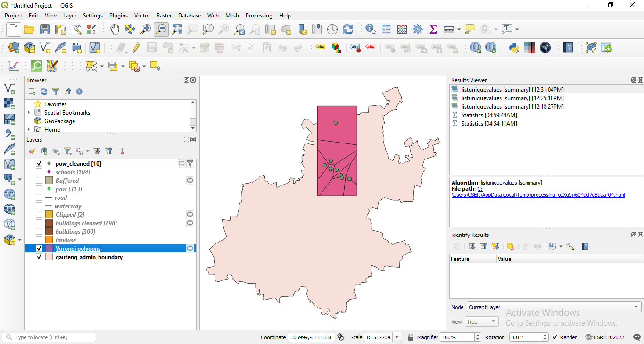
Task: Check the Buffered layer checkbox
Action: (x=39, y=181)
